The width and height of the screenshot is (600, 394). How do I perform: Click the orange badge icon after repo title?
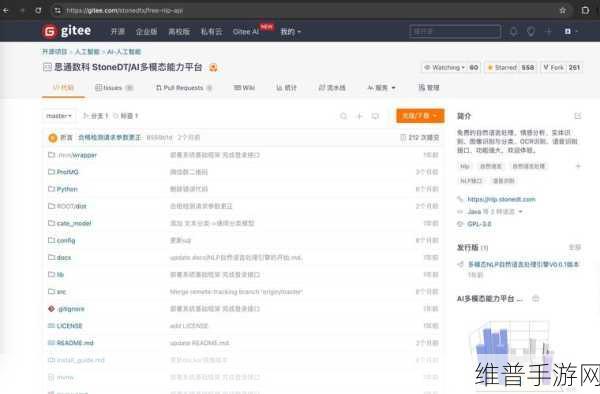[213, 68]
